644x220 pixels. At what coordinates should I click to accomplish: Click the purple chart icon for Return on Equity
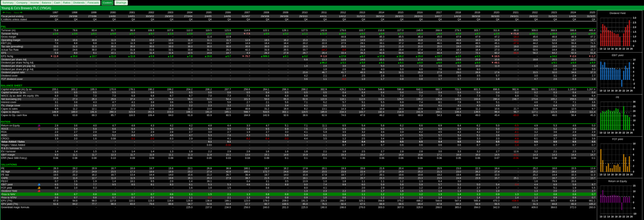point(39,125)
